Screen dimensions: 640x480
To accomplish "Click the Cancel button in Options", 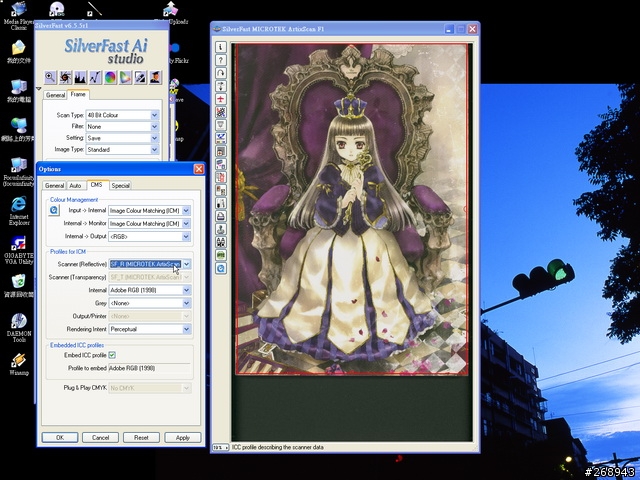I will tap(100, 438).
